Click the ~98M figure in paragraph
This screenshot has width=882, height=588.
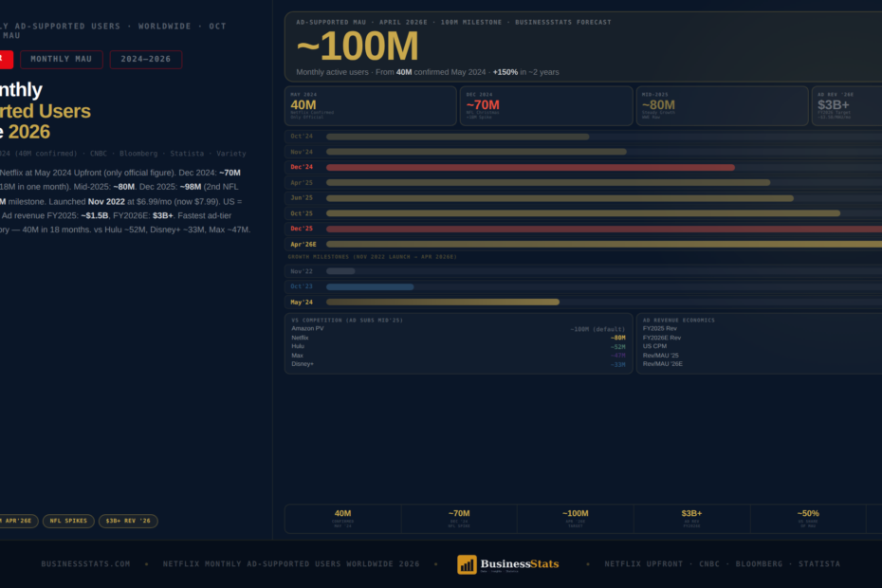(191, 187)
